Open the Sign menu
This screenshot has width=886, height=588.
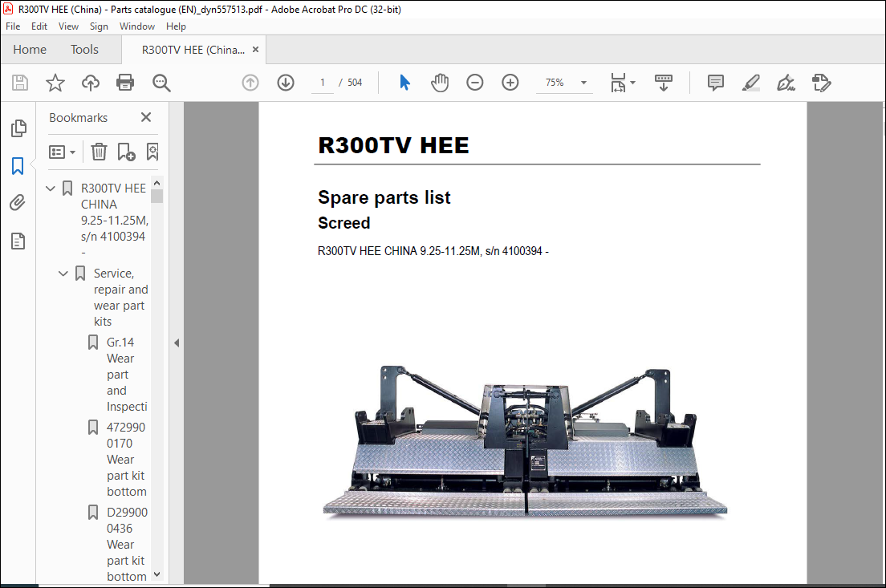click(99, 26)
